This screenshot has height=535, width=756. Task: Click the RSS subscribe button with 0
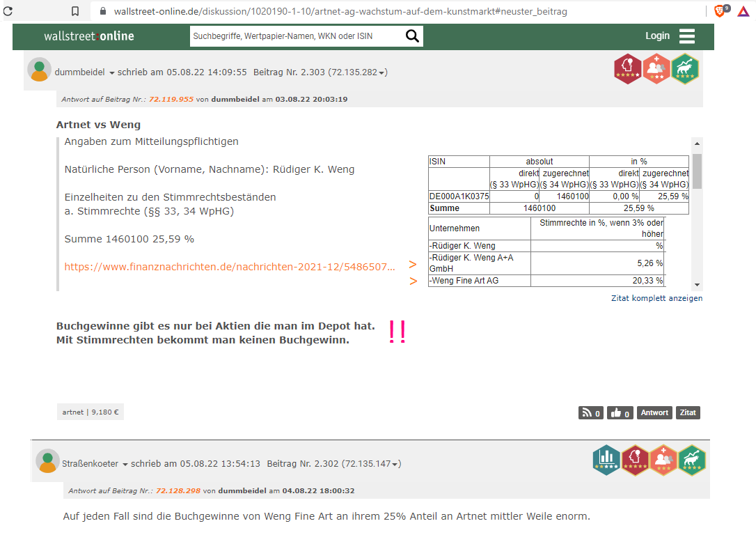tap(590, 413)
